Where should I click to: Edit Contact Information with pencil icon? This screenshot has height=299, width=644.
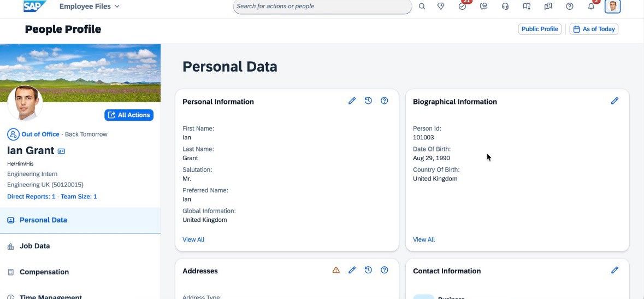tap(615, 270)
